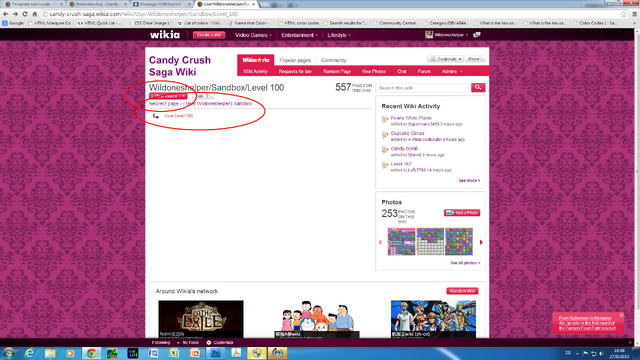Screen dimensions: 640x360
Task: Open the Doraemon wiki thumbnail
Action: [x=317, y=319]
